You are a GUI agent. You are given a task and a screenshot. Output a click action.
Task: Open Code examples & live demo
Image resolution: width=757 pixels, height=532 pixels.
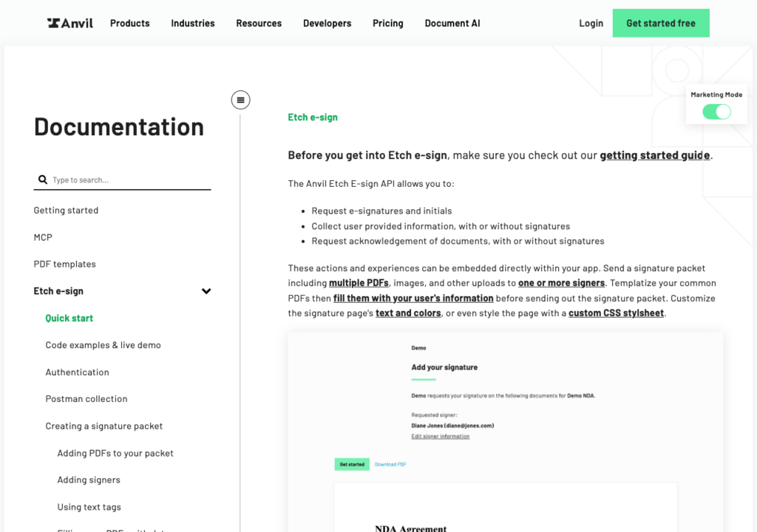(x=103, y=345)
